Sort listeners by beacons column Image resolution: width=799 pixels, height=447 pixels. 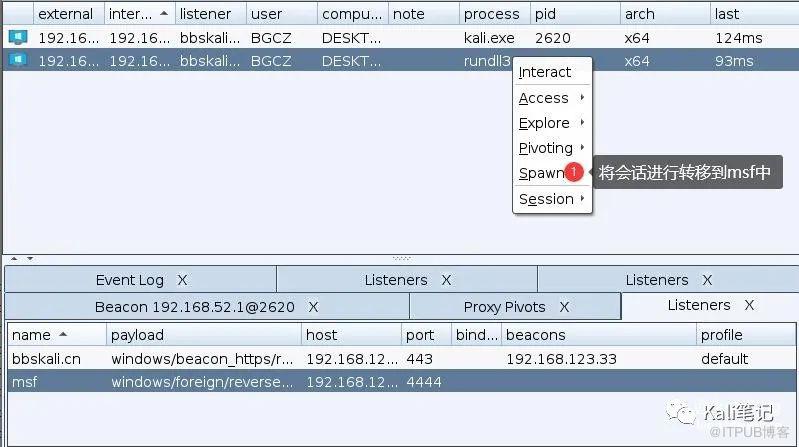coord(599,335)
